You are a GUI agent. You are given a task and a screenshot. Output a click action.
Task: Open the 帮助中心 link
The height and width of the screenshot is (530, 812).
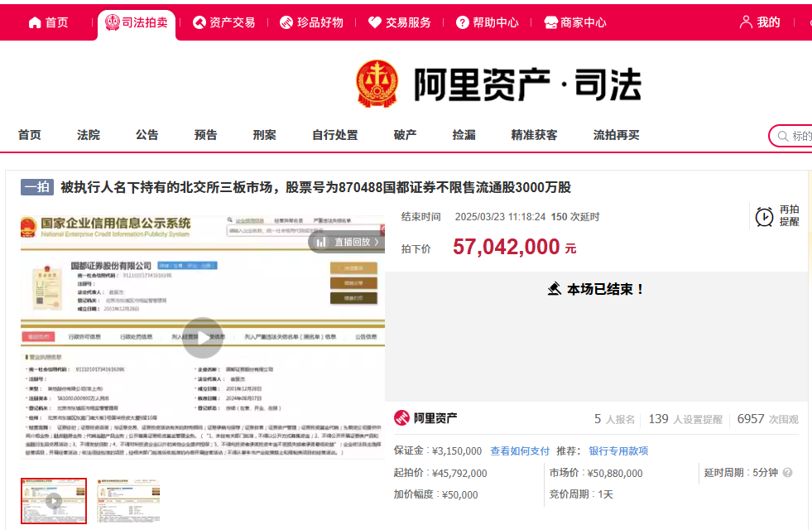(496, 22)
